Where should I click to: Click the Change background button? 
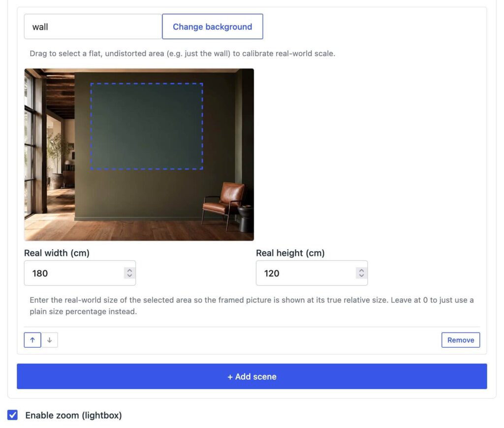(213, 27)
